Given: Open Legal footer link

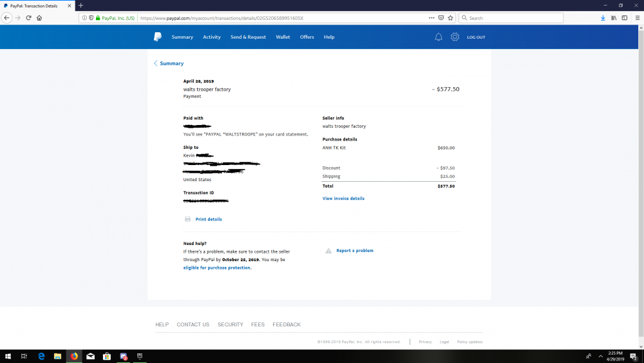Looking at the screenshot, I should pyautogui.click(x=444, y=342).
